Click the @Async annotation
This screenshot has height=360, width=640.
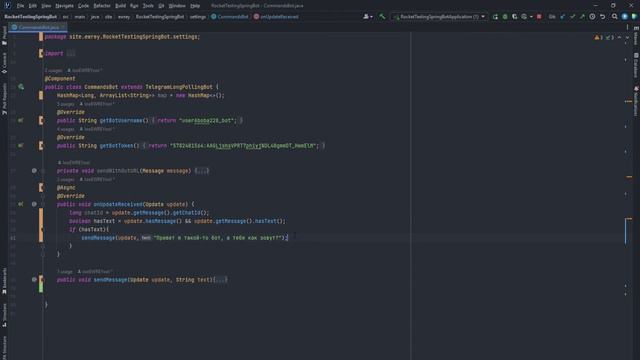point(66,187)
